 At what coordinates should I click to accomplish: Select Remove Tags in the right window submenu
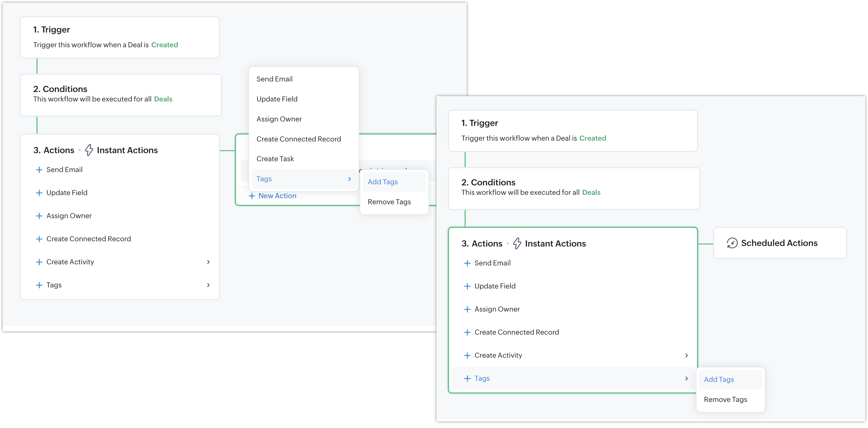click(x=730, y=399)
